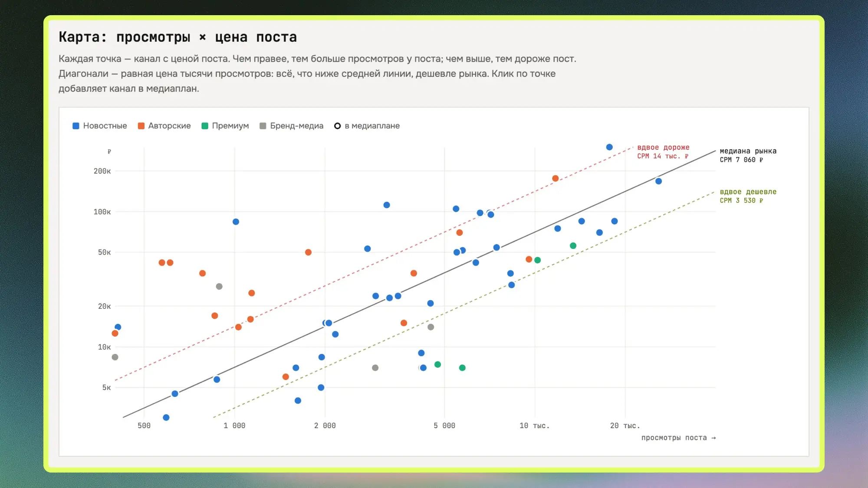Click the blue dot above 1 000 near 100к
868x488 pixels.
pyautogui.click(x=236, y=222)
